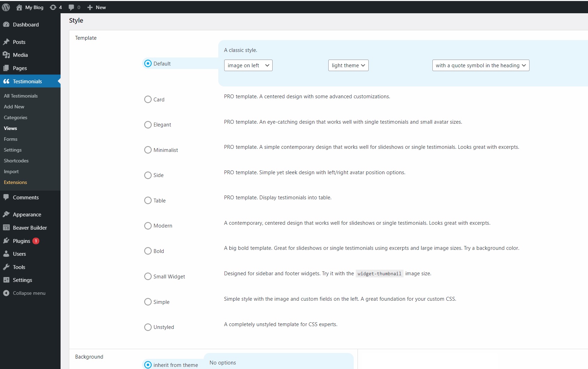Click the Users person icon
Image resolution: width=588 pixels, height=369 pixels.
[6, 254]
